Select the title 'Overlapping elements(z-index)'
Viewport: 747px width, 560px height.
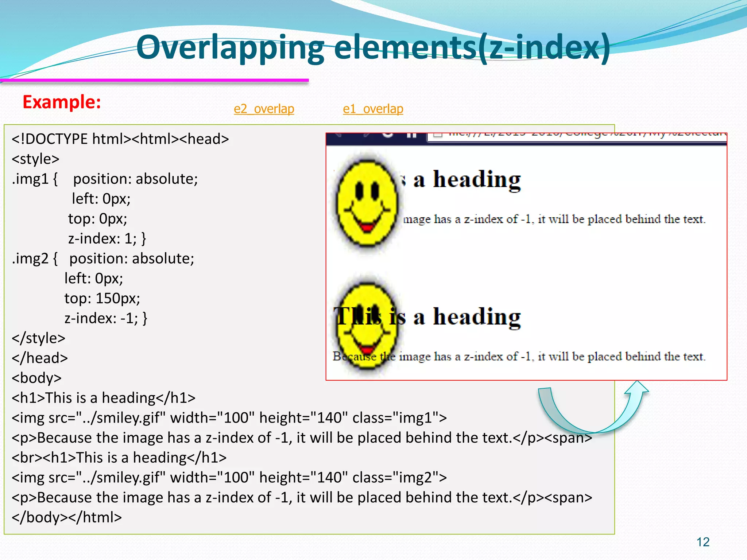point(373,47)
